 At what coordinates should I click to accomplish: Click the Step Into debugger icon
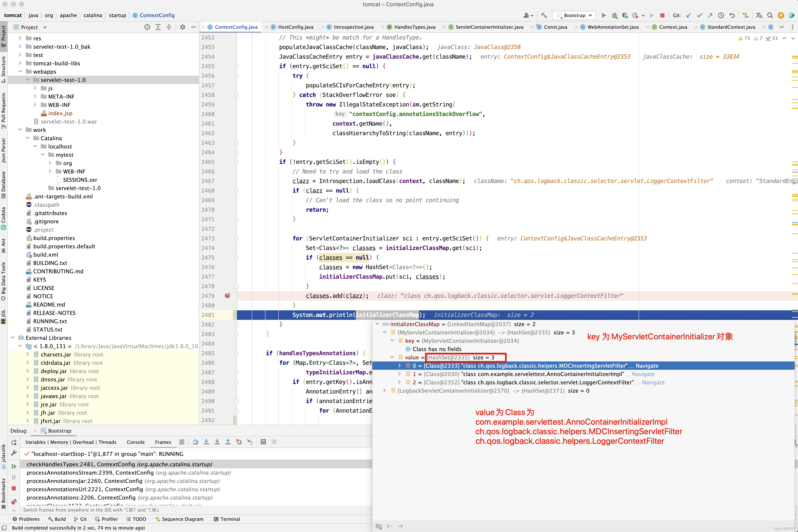[x=206, y=442]
